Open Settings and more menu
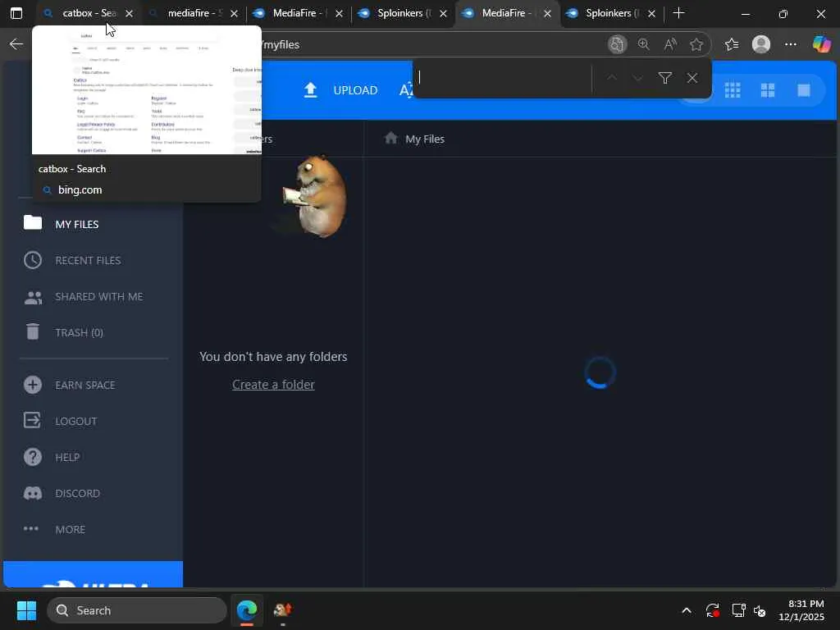The height and width of the screenshot is (630, 840). pyautogui.click(x=791, y=44)
